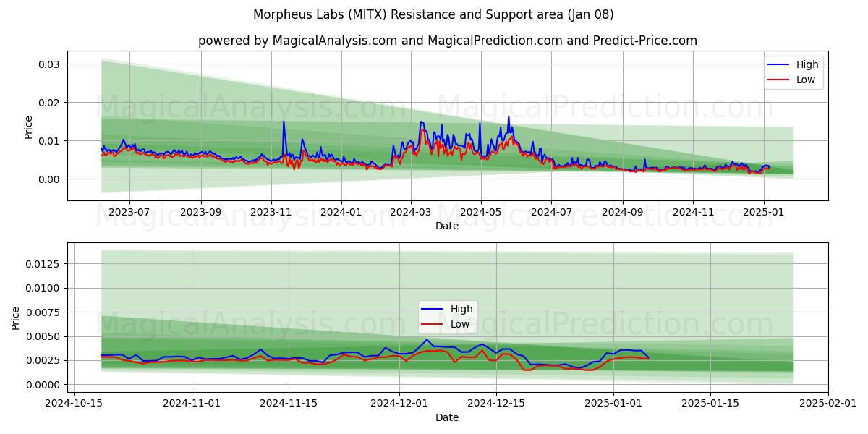Click the '0.0075' y-axis label on bottom chart
Image resolution: width=868 pixels, height=434 pixels.
[43, 312]
